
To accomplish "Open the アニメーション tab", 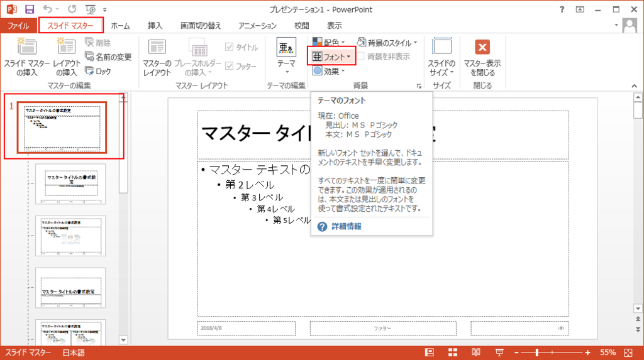I will point(257,26).
